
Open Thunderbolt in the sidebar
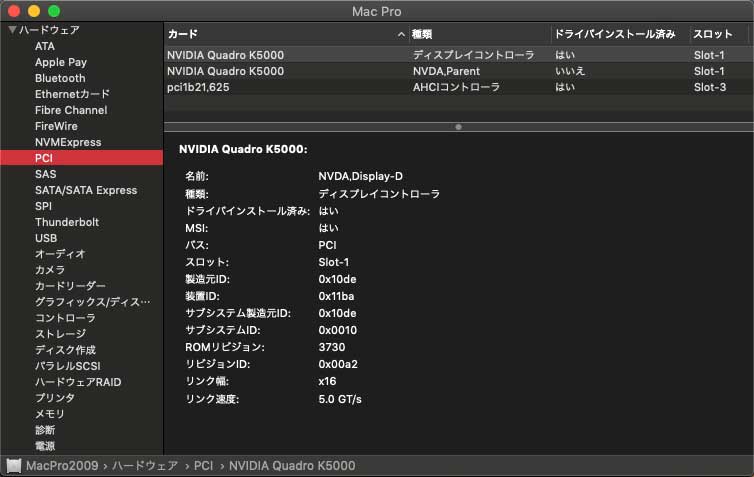coord(67,222)
